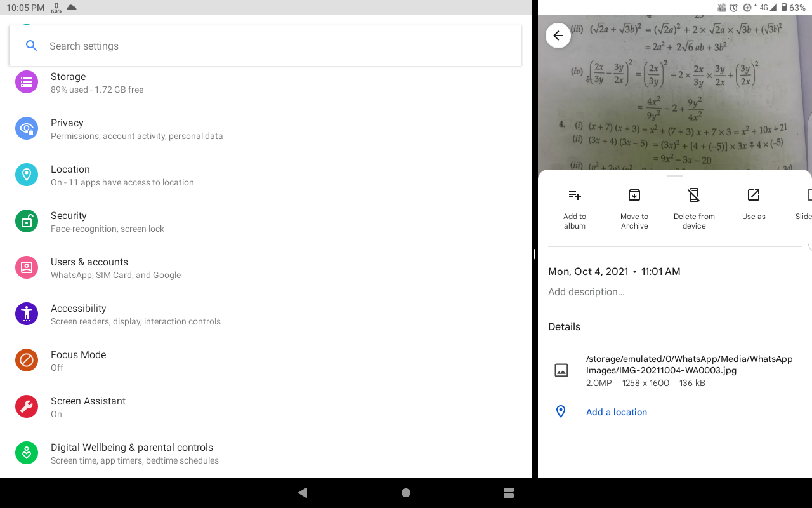
Task: Tap '11 apps have access to location' text
Action: coord(129,182)
